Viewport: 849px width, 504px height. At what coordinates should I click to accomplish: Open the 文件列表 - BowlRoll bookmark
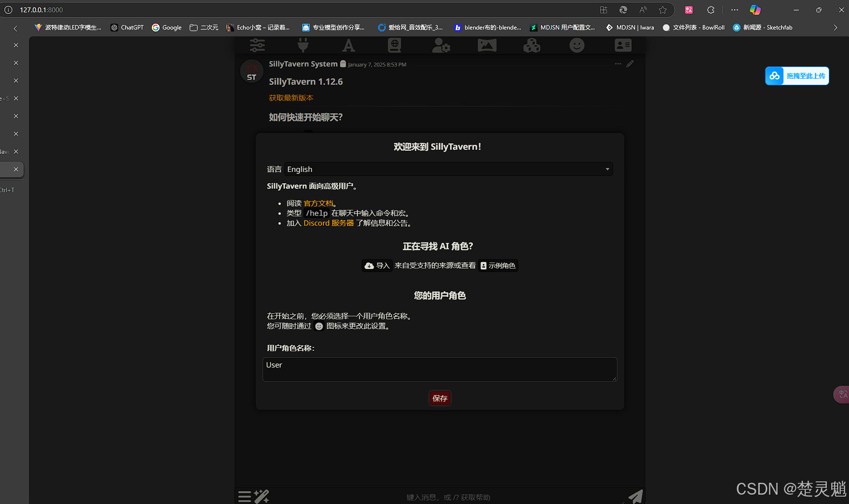pos(694,28)
